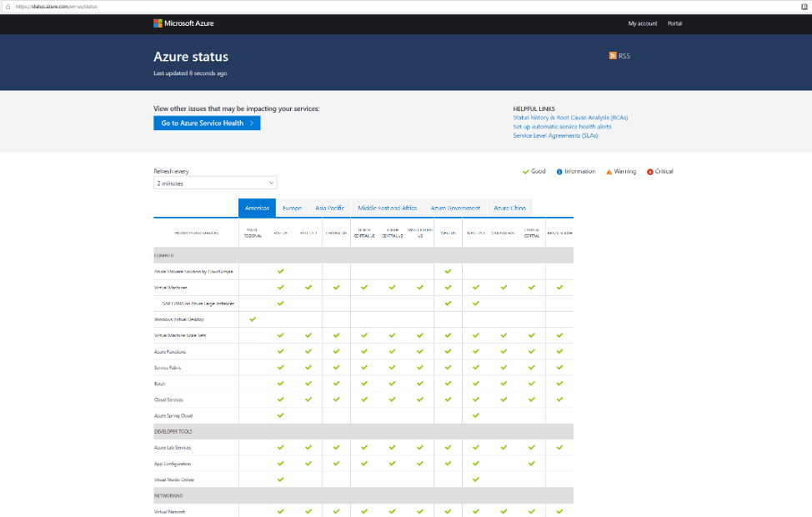Click Azure Functions Central US checkmark
Image resolution: width=812 pixels, height=517 pixels.
point(337,352)
